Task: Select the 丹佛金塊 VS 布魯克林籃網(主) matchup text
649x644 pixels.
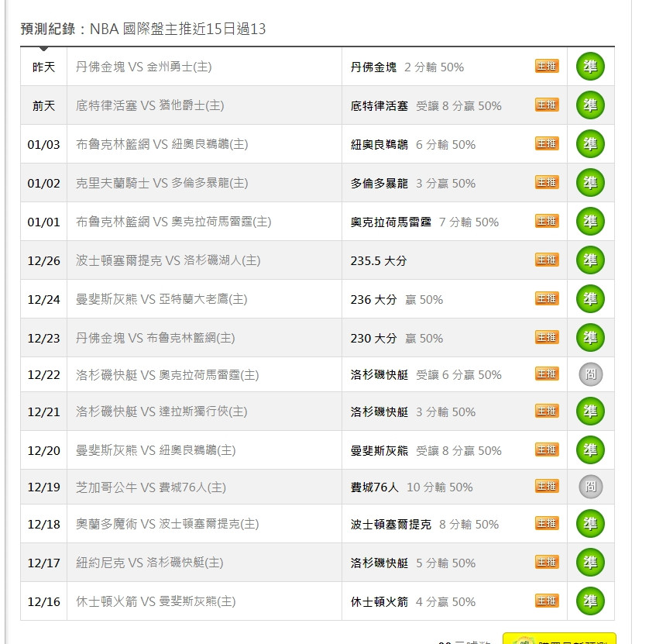Action: tap(155, 338)
